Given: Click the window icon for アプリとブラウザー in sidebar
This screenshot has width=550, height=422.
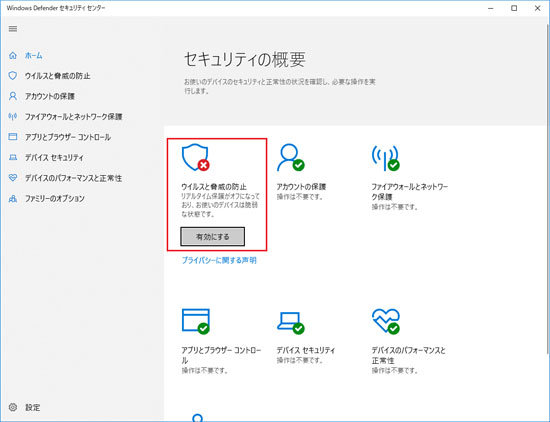Looking at the screenshot, I should 13,137.
